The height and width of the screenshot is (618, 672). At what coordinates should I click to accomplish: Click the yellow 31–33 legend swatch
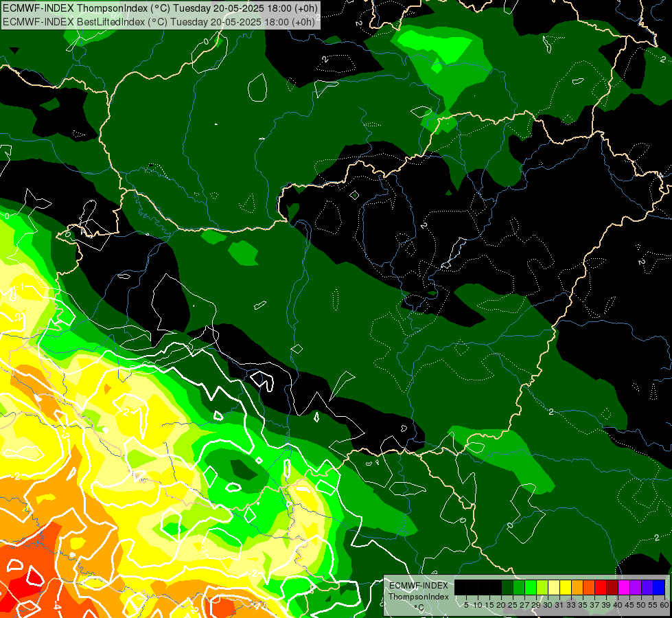tap(566, 587)
